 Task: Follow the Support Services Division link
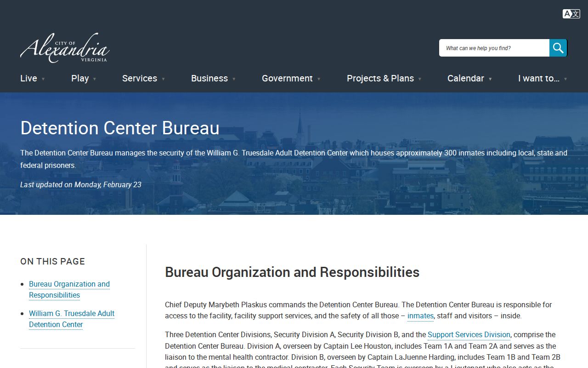click(x=469, y=334)
